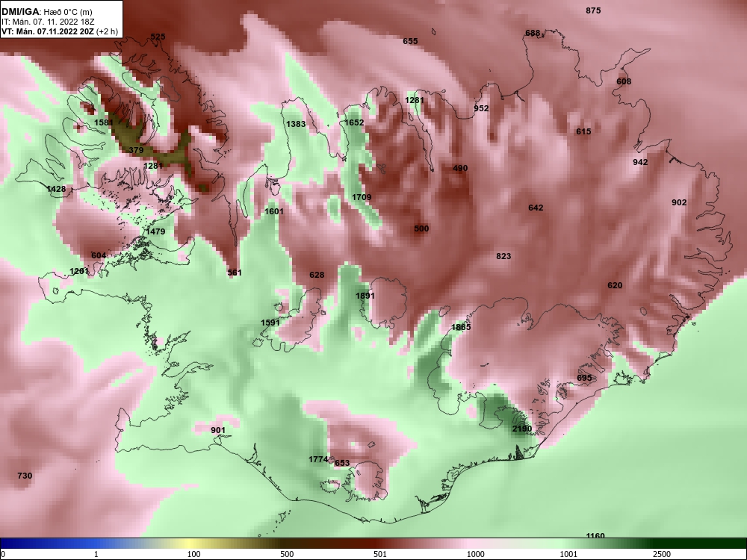Click the legend label 1000
The image size is (747, 560).
click(x=475, y=554)
